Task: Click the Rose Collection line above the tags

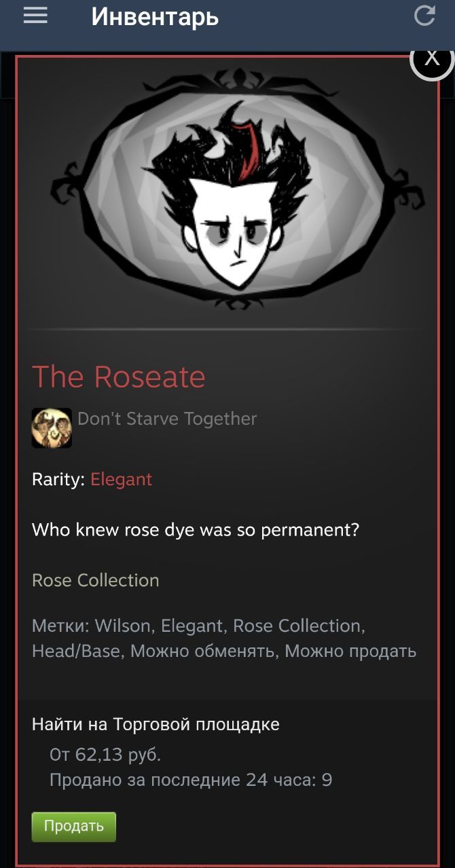Action: [96, 580]
